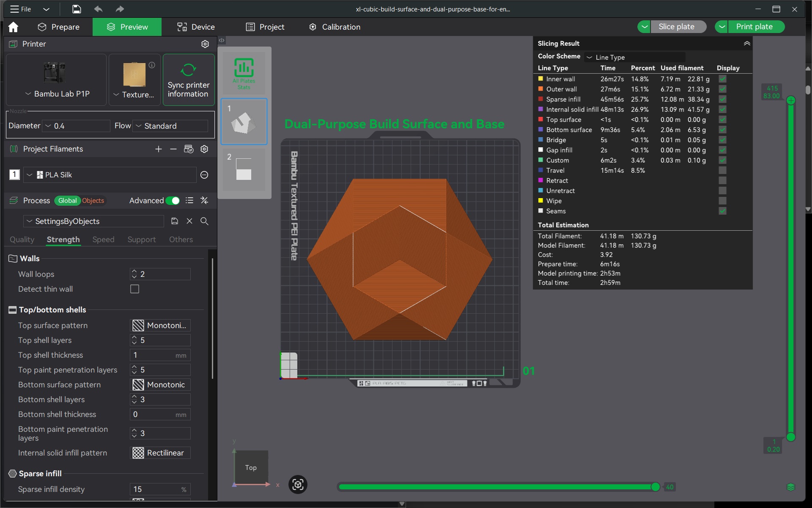Open the Color Scheme Line Type dropdown
This screenshot has height=508, width=812.
[x=634, y=57]
